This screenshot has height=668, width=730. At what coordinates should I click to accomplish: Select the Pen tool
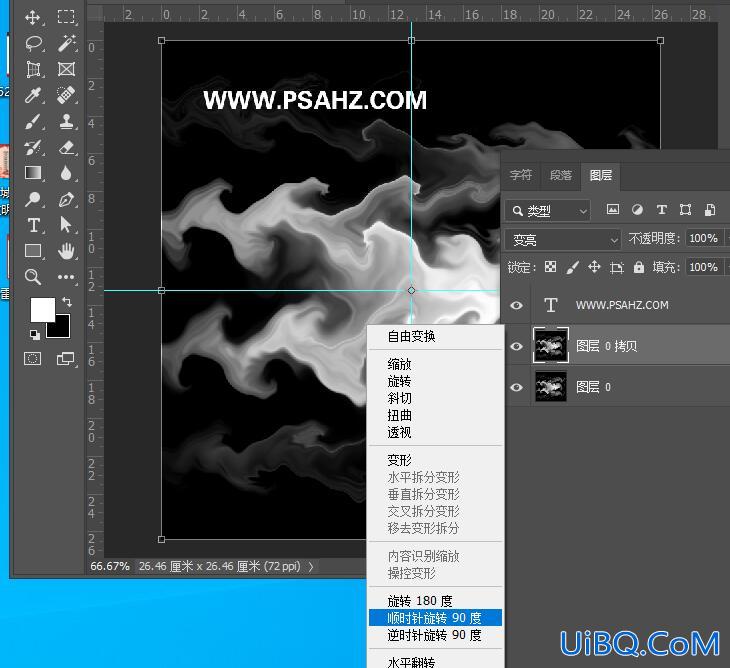67,200
